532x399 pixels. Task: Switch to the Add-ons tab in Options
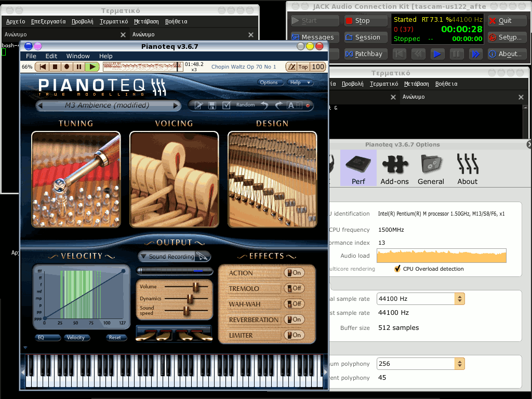point(395,168)
